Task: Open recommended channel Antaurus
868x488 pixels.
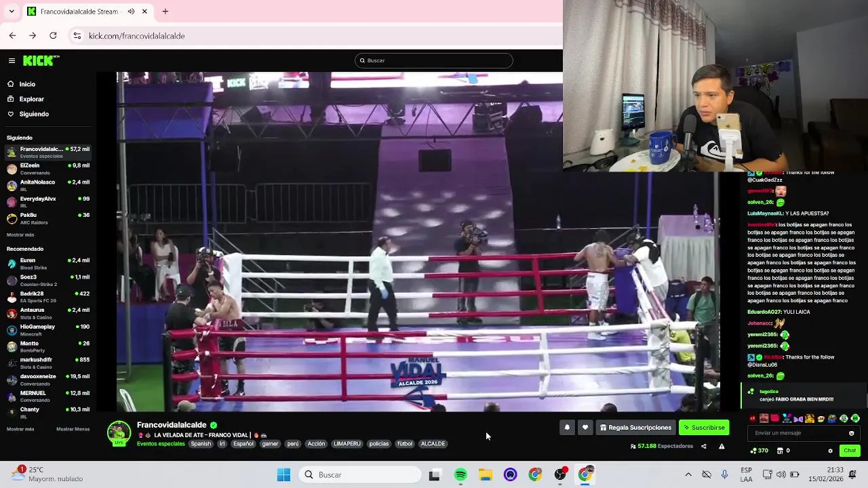Action: [x=47, y=313]
